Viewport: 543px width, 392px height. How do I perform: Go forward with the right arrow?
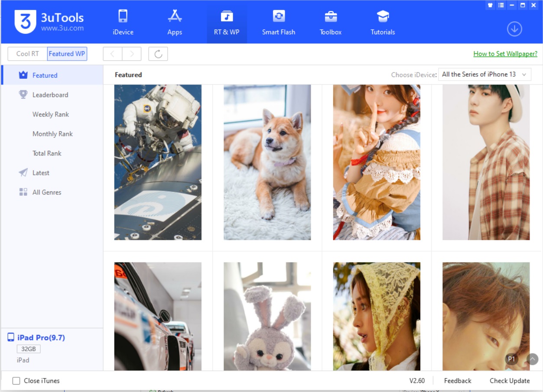pos(132,54)
